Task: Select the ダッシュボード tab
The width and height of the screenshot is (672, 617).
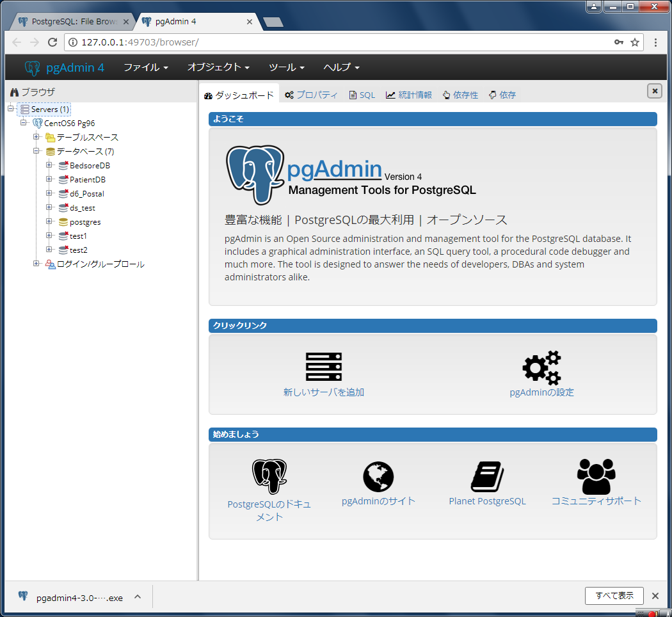Action: coord(239,95)
